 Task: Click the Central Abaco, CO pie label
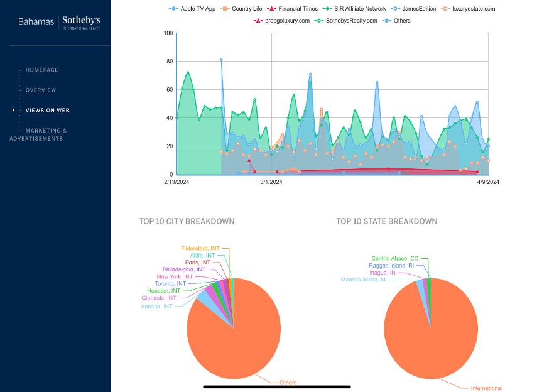pyautogui.click(x=394, y=258)
